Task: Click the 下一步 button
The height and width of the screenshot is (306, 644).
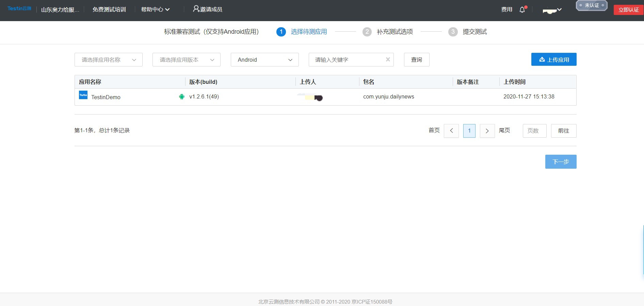Action: [561, 162]
